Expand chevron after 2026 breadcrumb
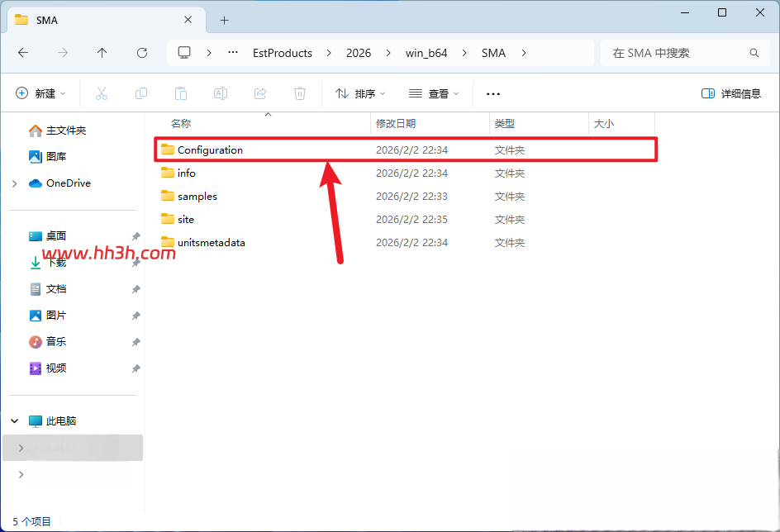Image resolution: width=780 pixels, height=532 pixels. click(x=388, y=53)
